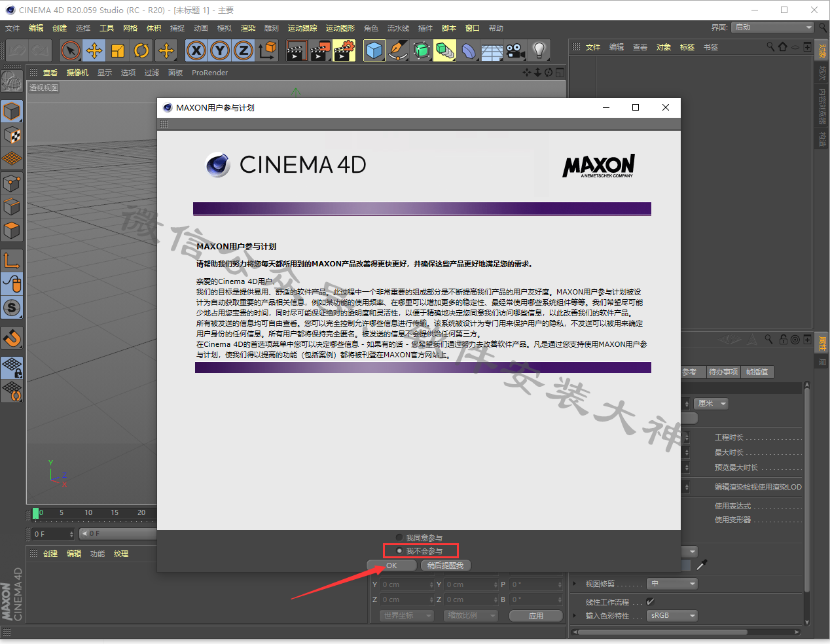Open render settings gear clapperboard
This screenshot has width=830, height=644.
(x=344, y=50)
